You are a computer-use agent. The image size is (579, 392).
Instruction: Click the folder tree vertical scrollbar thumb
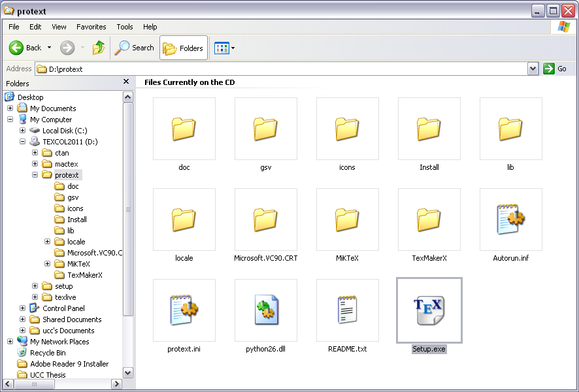point(128,209)
